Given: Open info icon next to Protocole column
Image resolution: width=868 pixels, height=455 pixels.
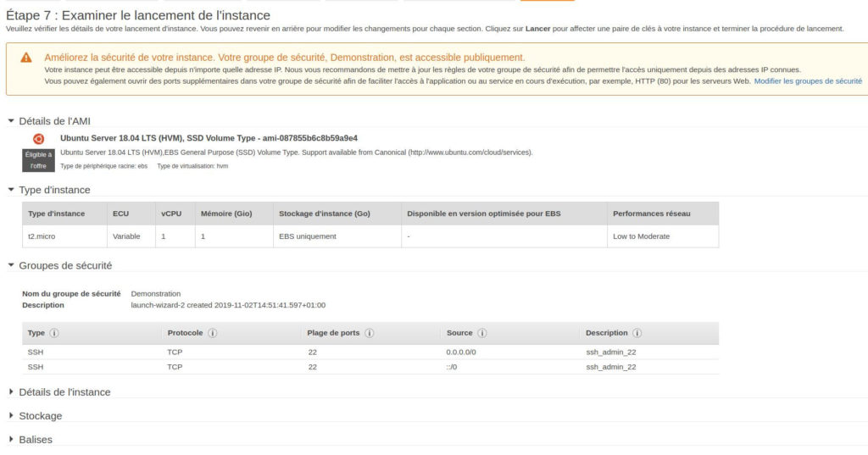Looking at the screenshot, I should pyautogui.click(x=213, y=333).
